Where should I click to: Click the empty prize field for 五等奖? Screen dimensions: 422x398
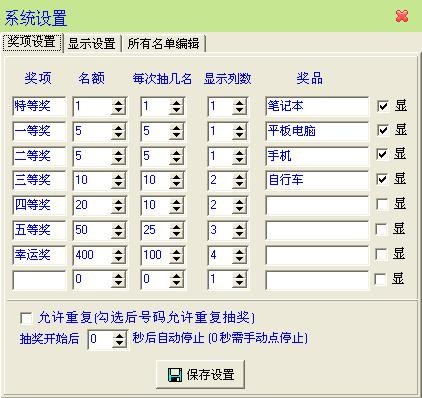pyautogui.click(x=317, y=230)
